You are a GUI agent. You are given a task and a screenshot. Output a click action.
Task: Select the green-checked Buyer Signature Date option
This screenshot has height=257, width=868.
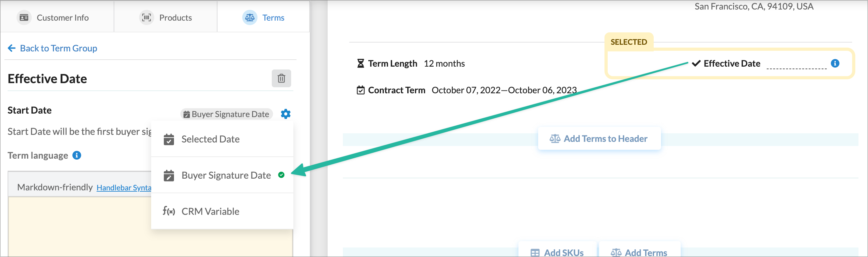226,175
